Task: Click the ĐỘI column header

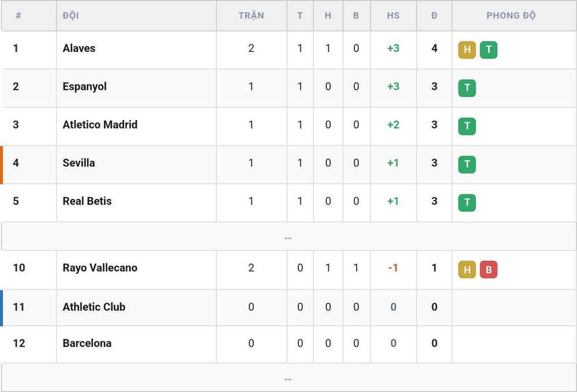Action: click(70, 16)
